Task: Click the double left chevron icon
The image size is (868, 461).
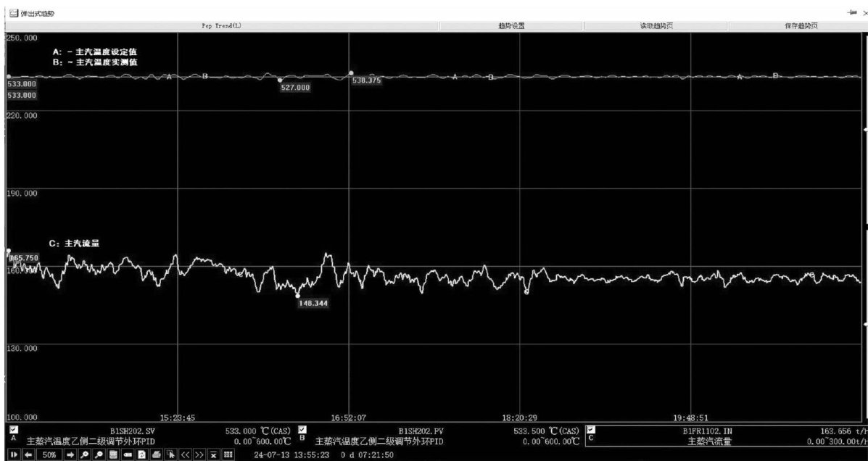Action: click(185, 454)
